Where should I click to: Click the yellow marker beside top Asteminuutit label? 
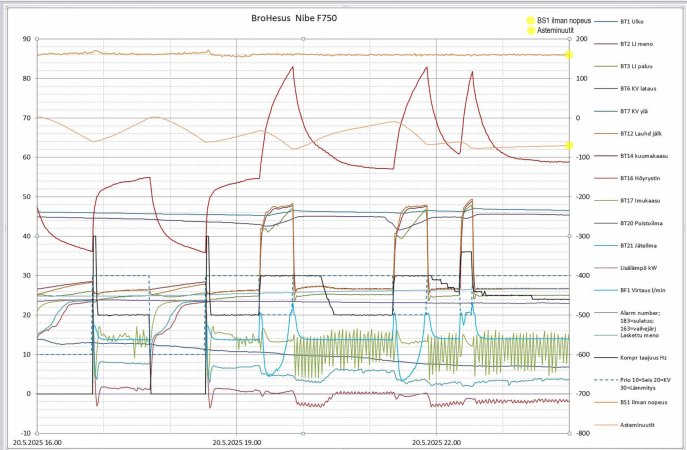click(531, 31)
